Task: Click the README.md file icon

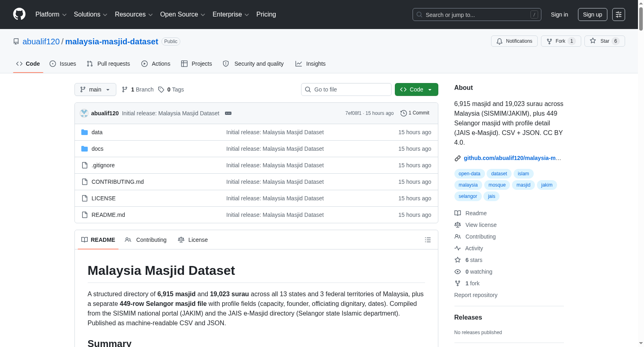Action: (x=85, y=215)
